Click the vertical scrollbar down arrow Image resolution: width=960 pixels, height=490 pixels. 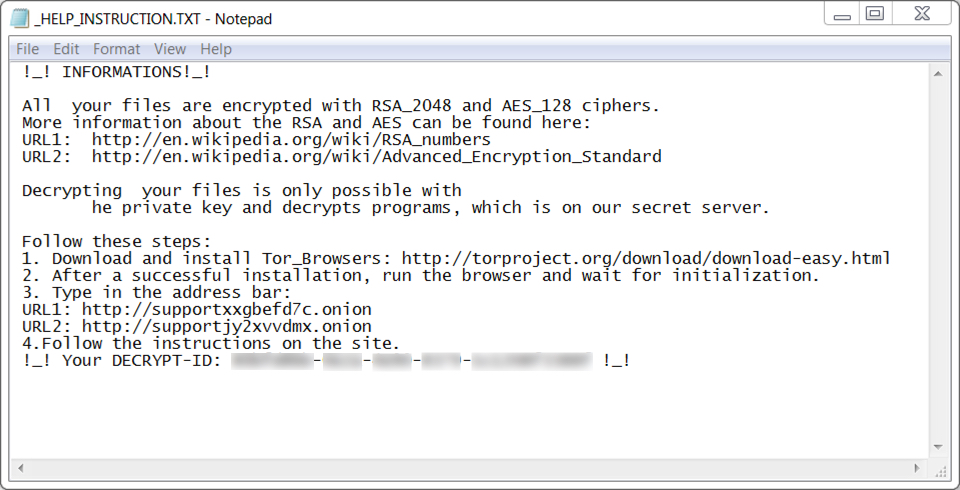[938, 448]
